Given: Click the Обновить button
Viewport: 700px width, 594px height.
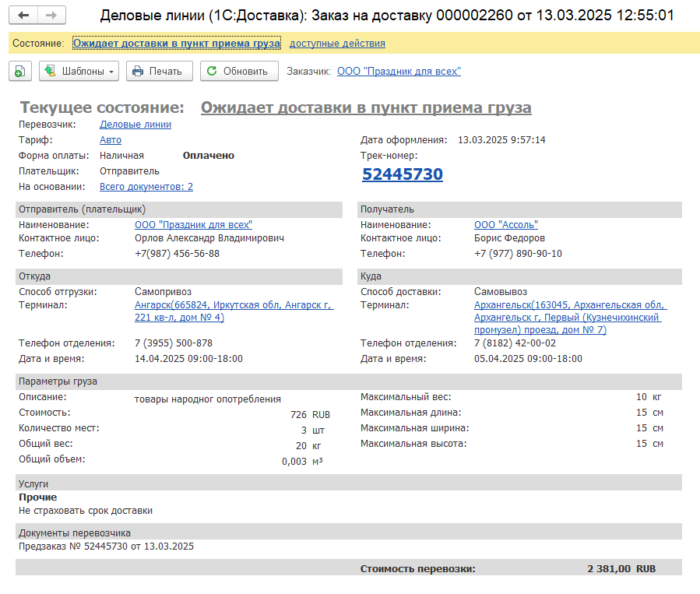Looking at the screenshot, I should coord(239,71).
